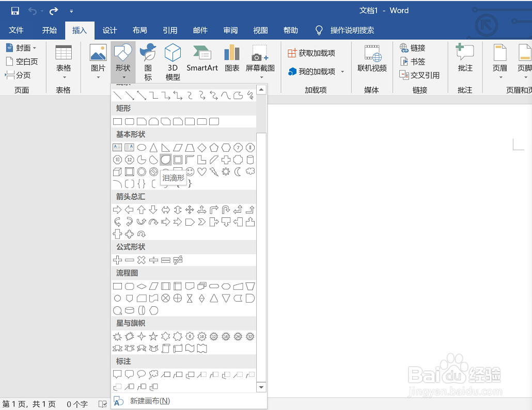Click 第 1 页, 共 1 页 page indicator
The width and height of the screenshot is (532, 410).
[29, 404]
